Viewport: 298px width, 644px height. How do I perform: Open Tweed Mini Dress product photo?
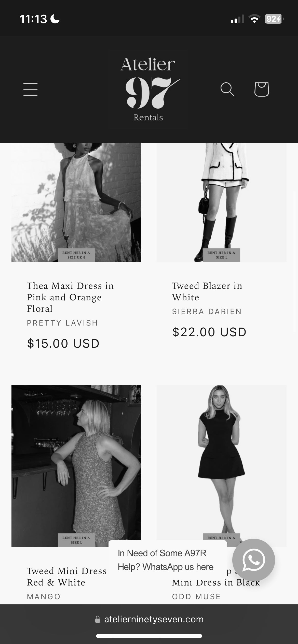tap(76, 466)
